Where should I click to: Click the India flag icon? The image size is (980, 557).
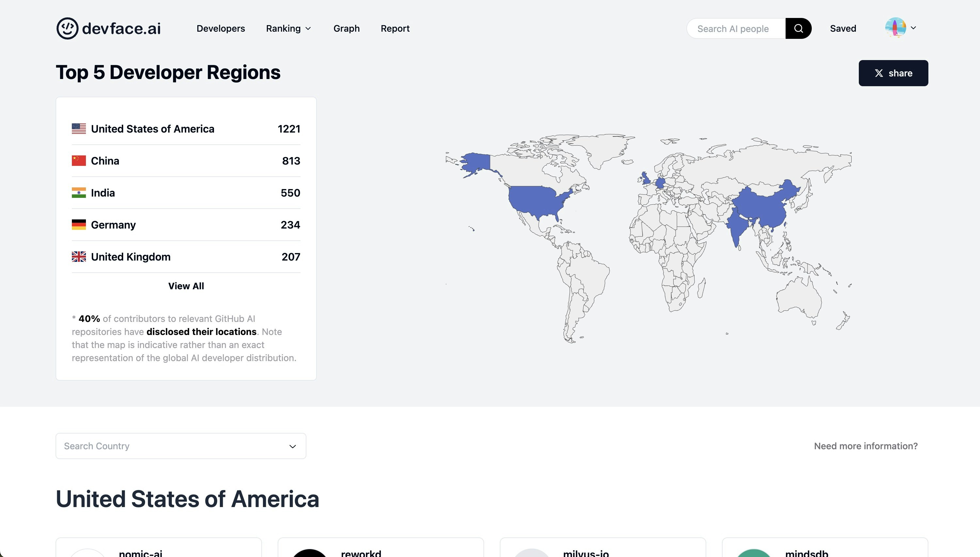pos(79,192)
